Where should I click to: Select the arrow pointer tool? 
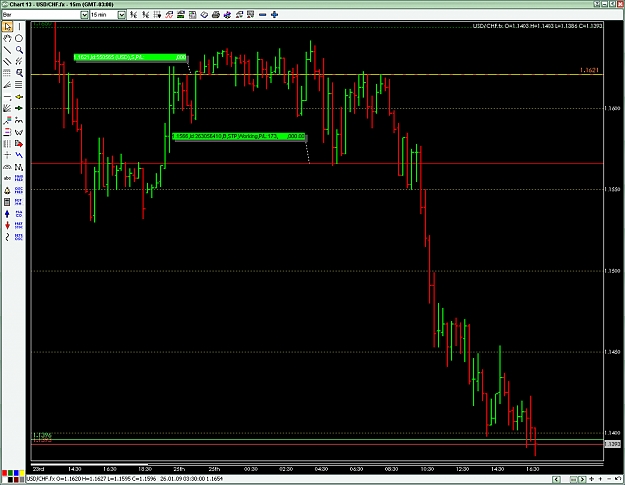pyautogui.click(x=8, y=27)
